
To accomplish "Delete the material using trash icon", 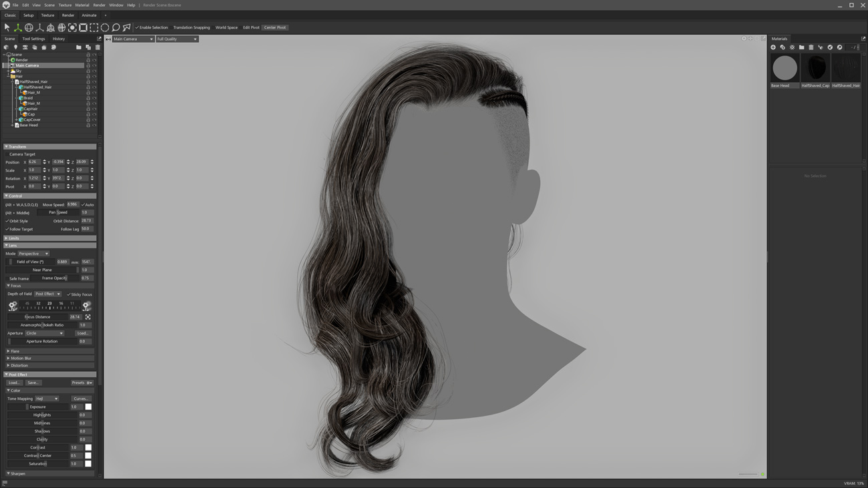I will click(811, 47).
